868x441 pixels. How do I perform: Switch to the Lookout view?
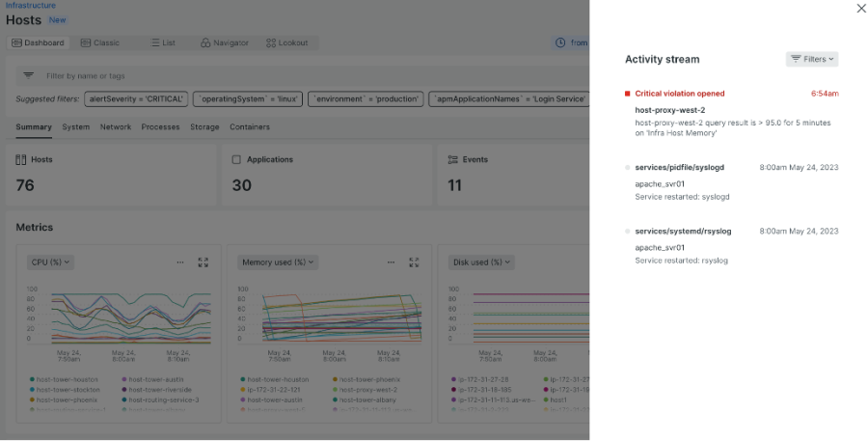[286, 42]
